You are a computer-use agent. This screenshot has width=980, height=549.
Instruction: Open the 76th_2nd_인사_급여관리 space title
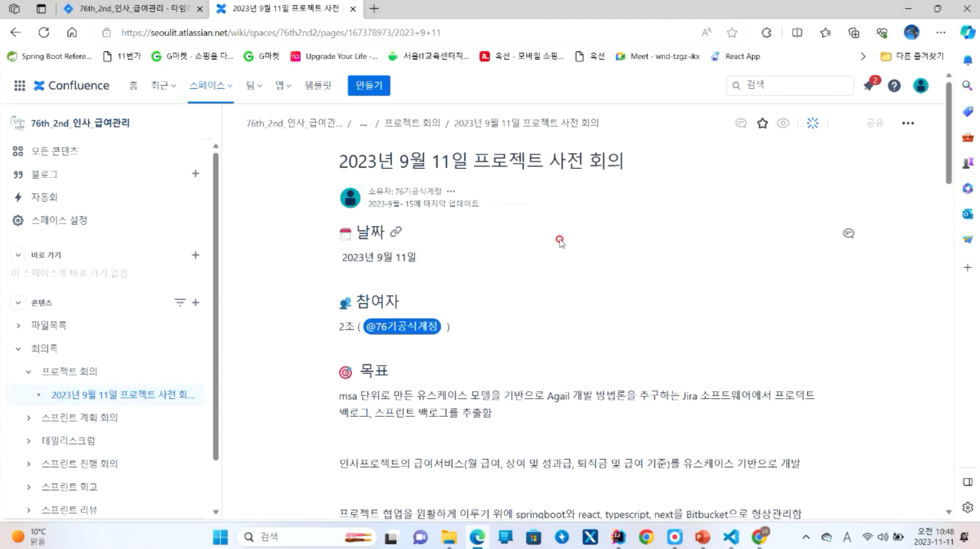(80, 123)
